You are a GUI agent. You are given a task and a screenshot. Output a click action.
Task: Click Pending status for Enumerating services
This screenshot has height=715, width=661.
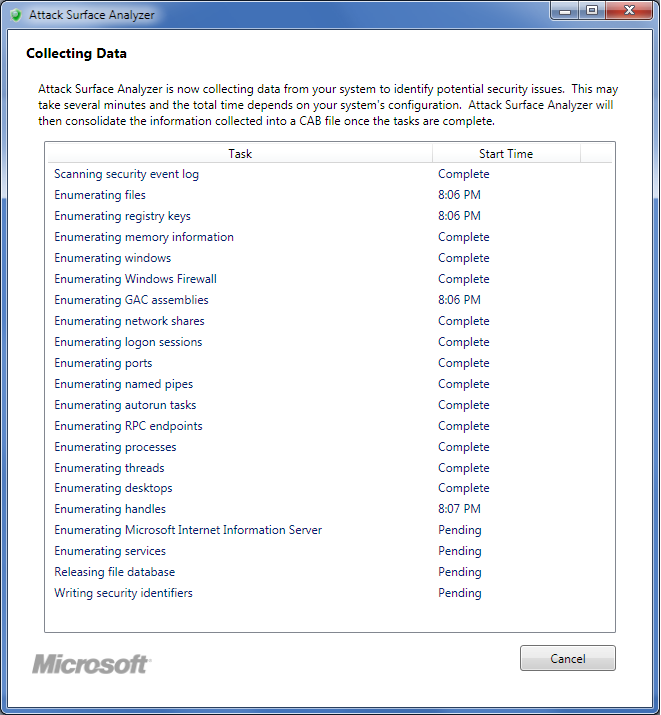460,551
